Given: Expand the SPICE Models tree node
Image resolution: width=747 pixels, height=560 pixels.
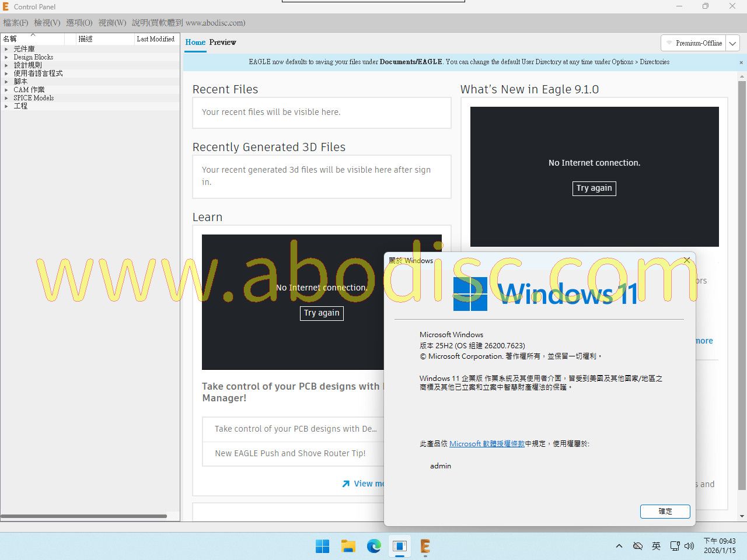Looking at the screenshot, I should [x=6, y=98].
